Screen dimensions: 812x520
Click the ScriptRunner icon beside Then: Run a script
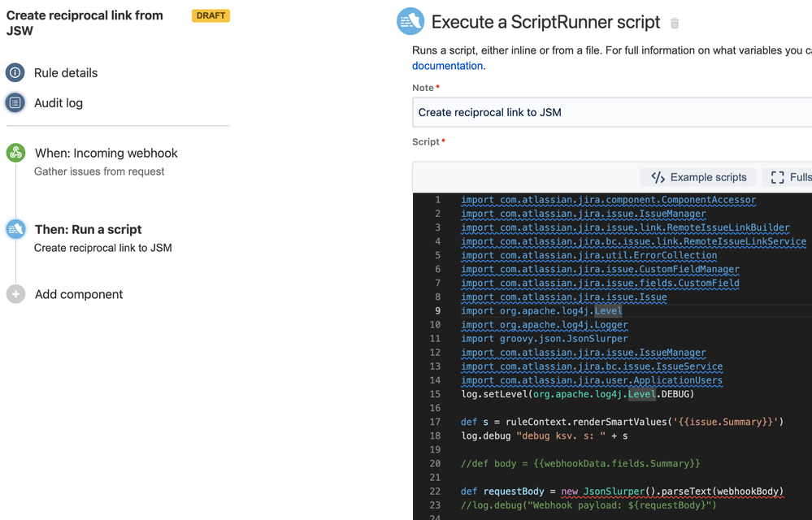point(15,228)
